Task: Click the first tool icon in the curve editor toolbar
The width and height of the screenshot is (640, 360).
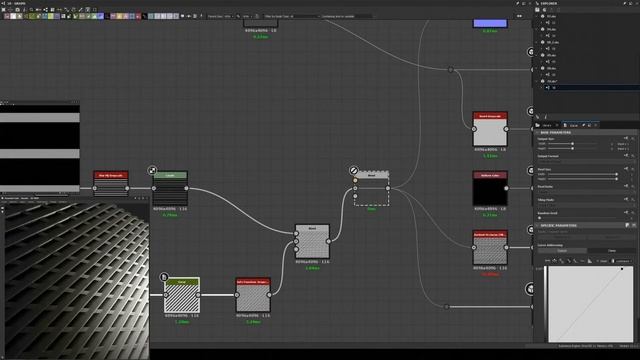Action: pos(548,261)
